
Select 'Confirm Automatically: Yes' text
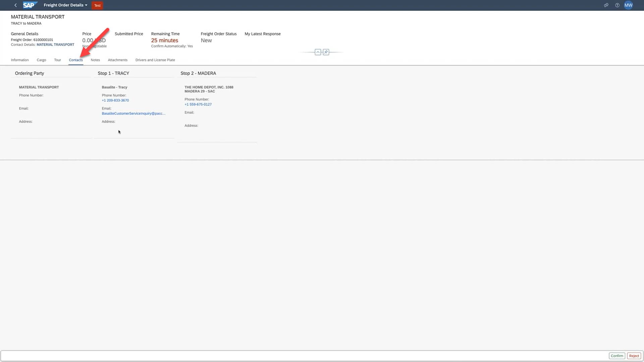172,46
